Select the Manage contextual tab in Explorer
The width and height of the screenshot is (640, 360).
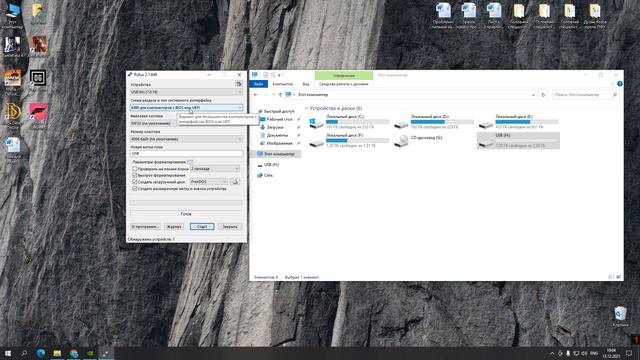[344, 76]
